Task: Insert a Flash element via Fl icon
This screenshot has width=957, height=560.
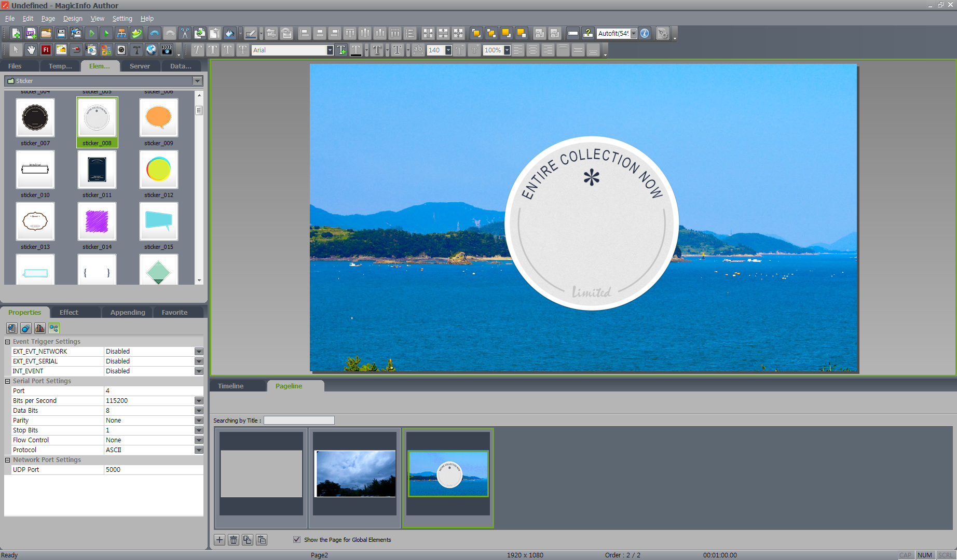Action: pyautogui.click(x=46, y=50)
